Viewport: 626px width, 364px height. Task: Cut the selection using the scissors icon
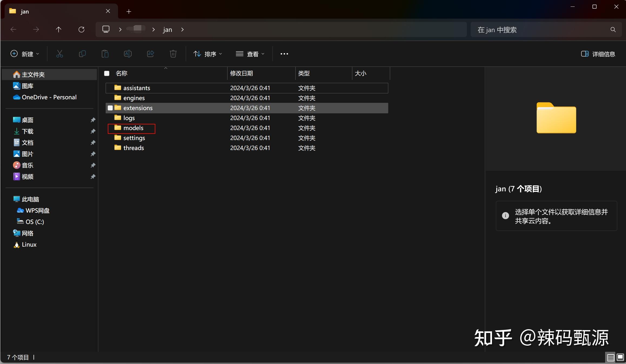coord(60,54)
